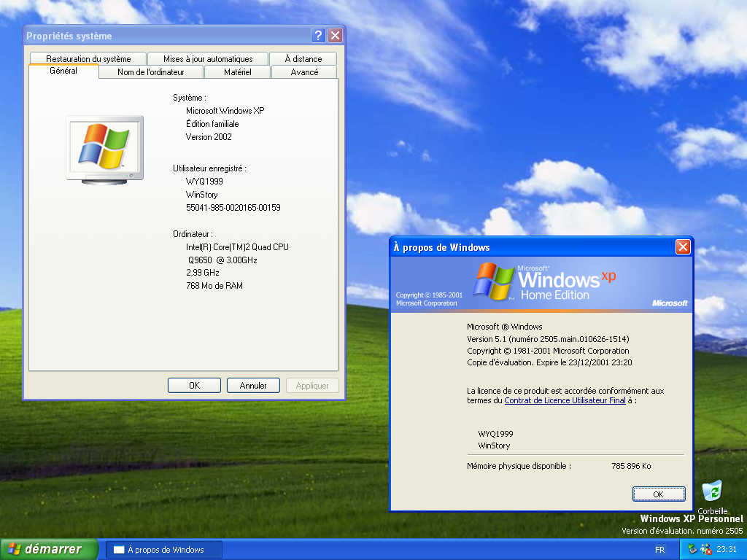Viewport: 747px width, 560px height.
Task: Open the Contrat de Licence Utilisateur Final link
Action: (x=565, y=400)
